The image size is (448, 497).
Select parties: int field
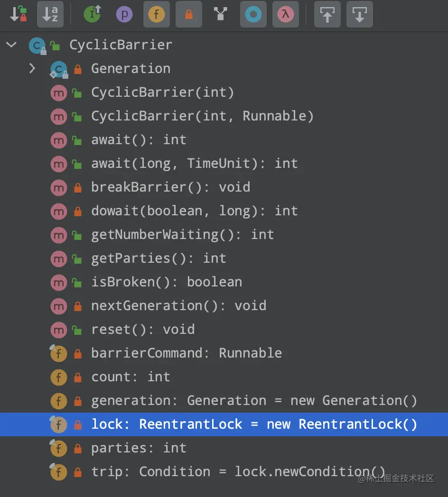pos(224,448)
